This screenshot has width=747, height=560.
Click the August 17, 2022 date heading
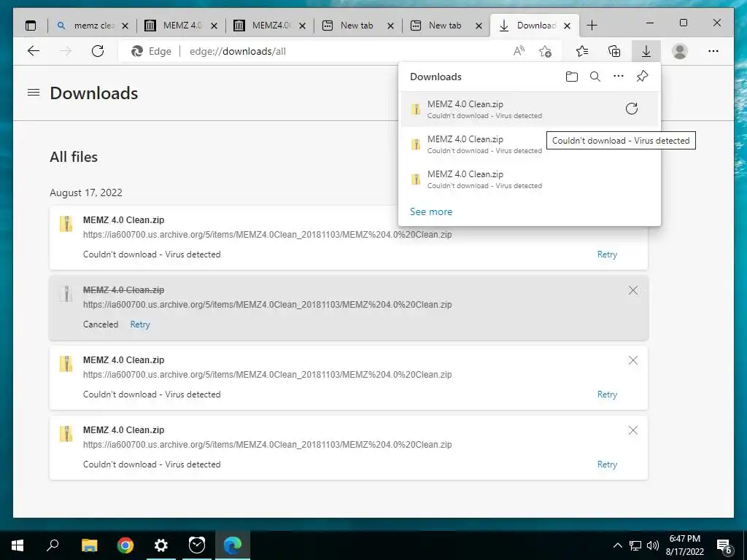pos(86,192)
